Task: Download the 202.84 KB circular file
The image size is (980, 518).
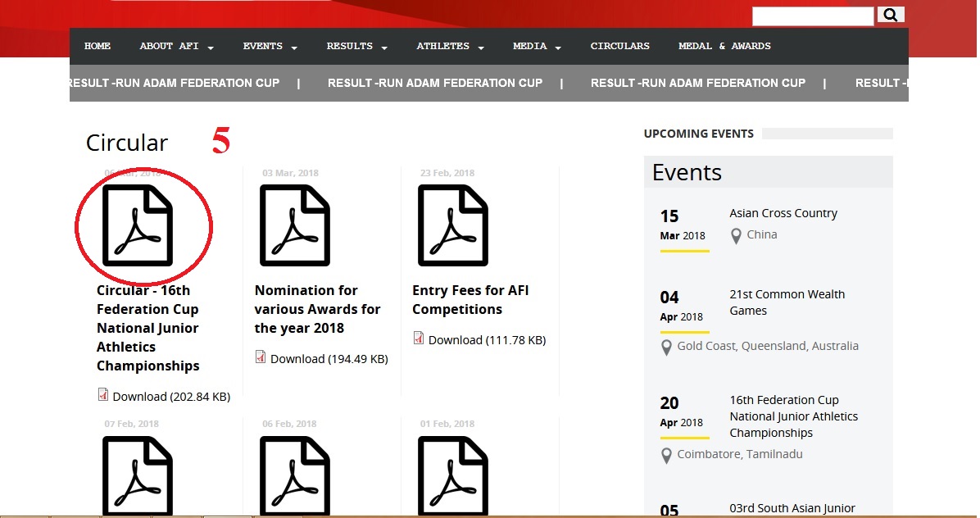Action: (x=170, y=397)
